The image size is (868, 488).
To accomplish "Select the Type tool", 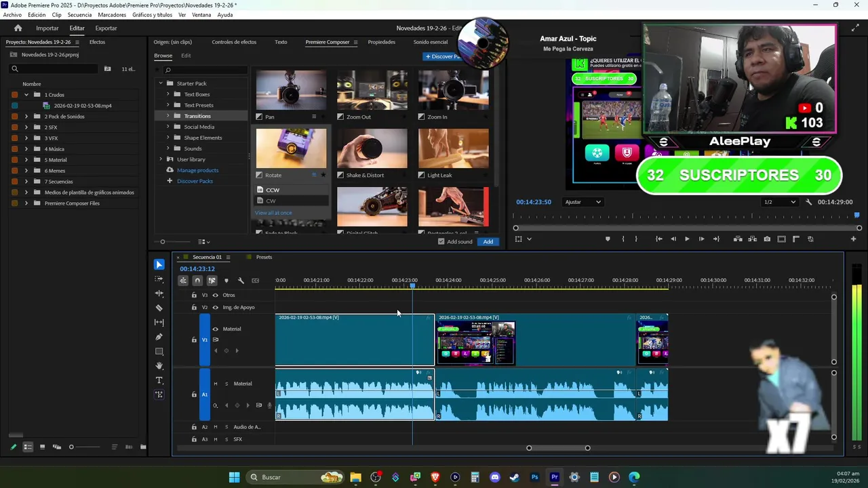I will pos(159,380).
